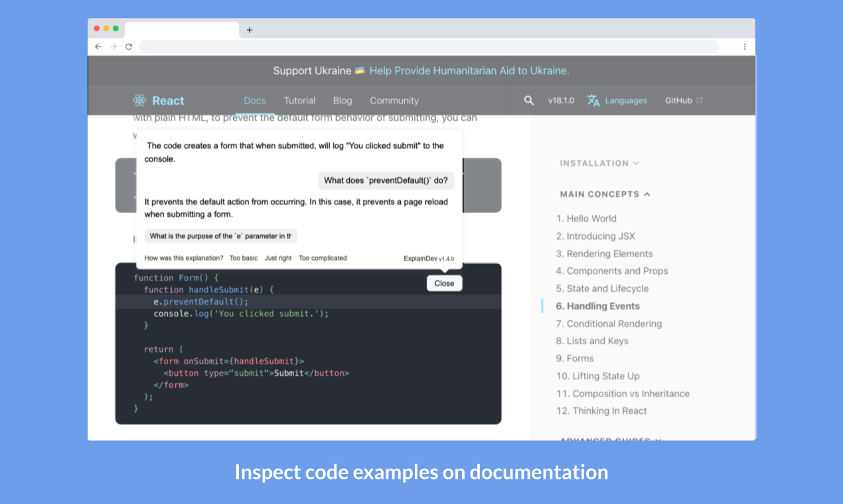Select '6. Handling Events' in sidebar
The height and width of the screenshot is (504, 843).
(598, 306)
